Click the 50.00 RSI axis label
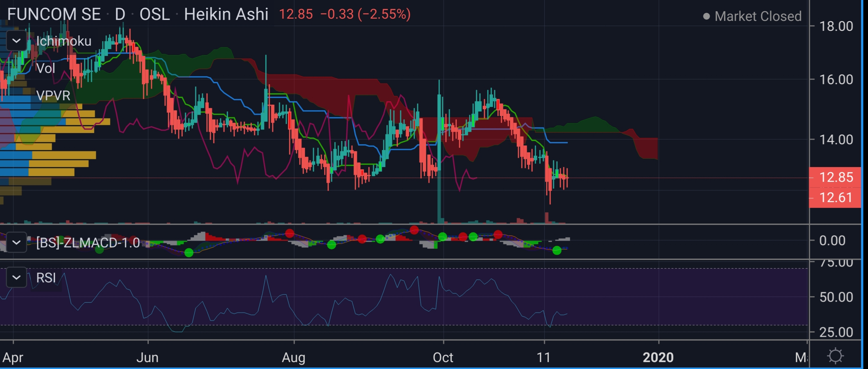 coord(836,297)
